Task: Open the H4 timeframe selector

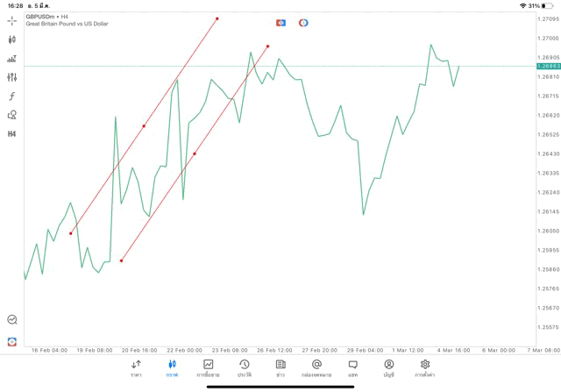Action: click(12, 134)
